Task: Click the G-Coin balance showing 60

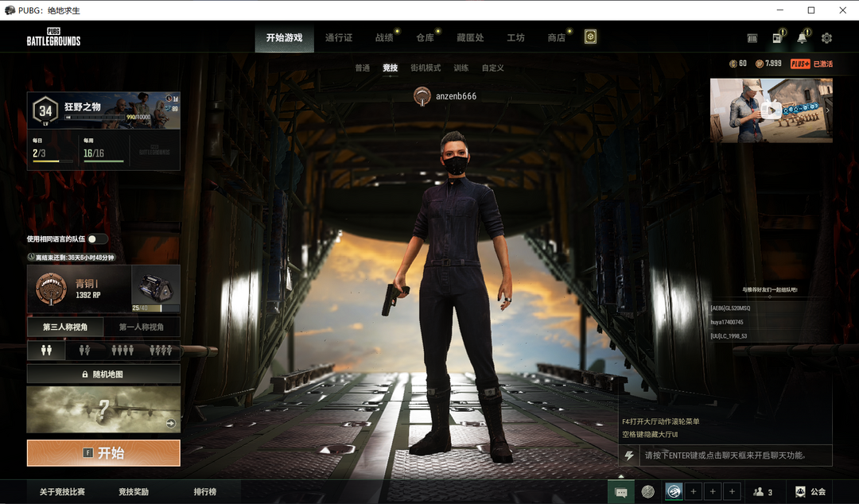Action: (738, 64)
